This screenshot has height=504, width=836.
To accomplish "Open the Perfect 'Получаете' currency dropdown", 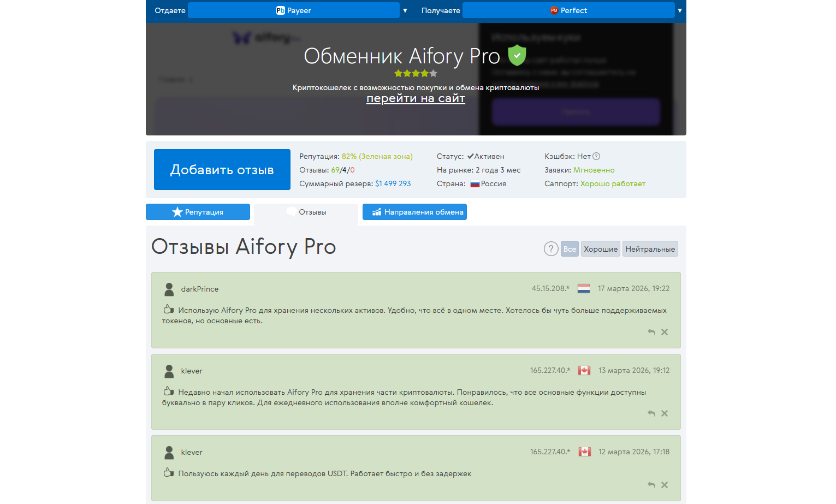I will tap(568, 10).
